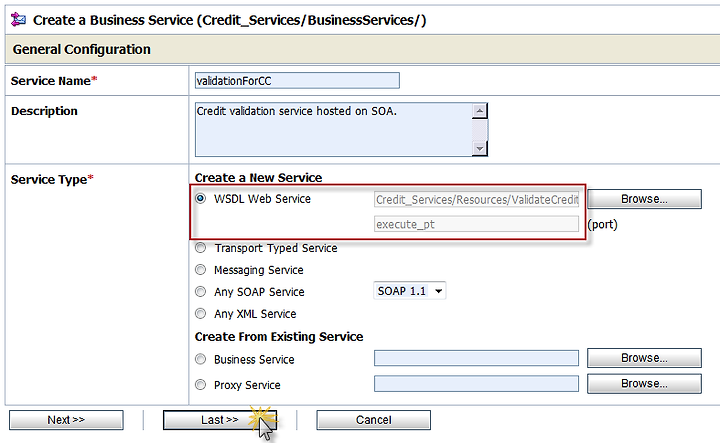720x443 pixels.
Task: Click into the Service Name field
Action: (x=297, y=80)
